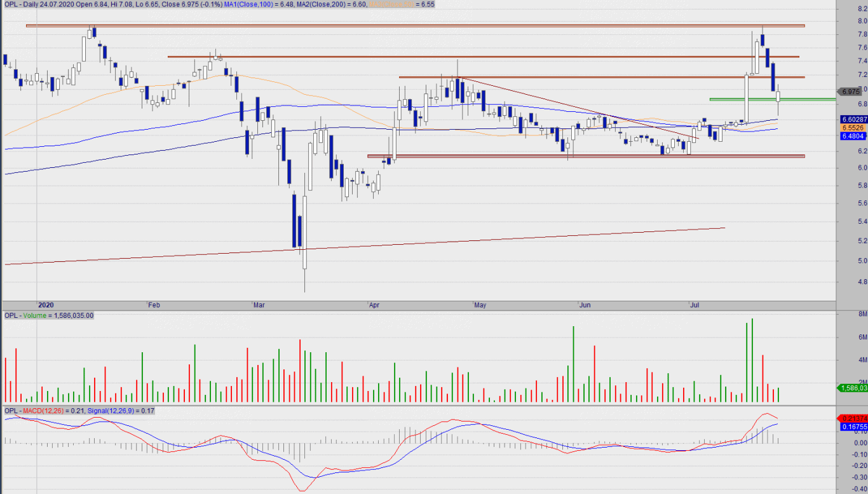Select the long rising dark red trendline

[364, 245]
